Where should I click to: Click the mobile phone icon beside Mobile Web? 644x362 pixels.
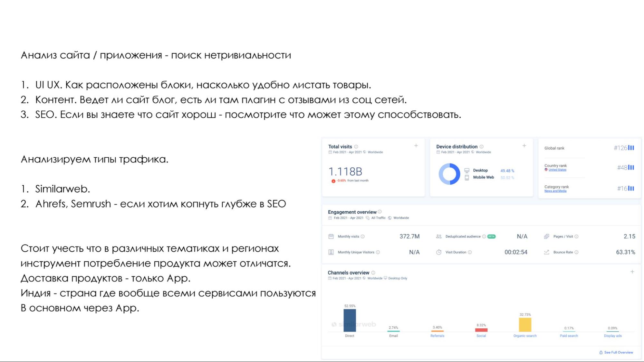(467, 178)
